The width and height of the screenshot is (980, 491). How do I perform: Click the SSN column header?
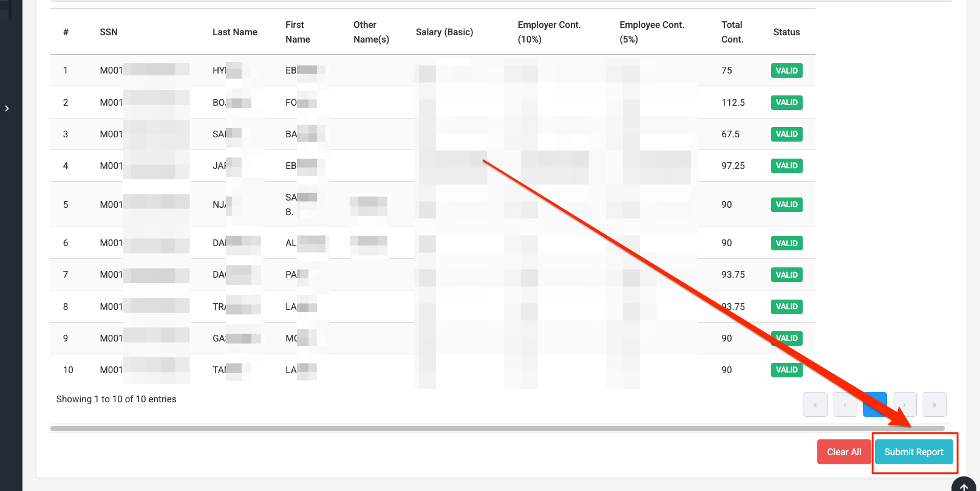click(109, 32)
